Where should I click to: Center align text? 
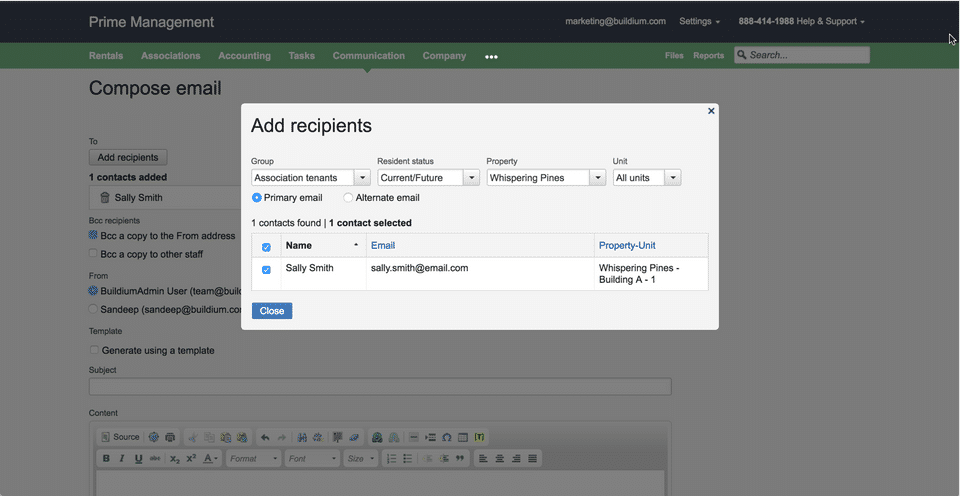[500, 459]
